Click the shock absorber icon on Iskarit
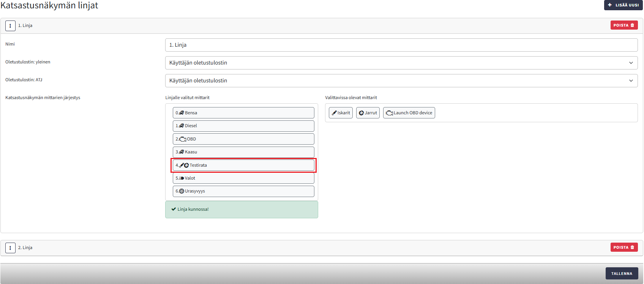Screen dimensions: 644x284 [334, 113]
